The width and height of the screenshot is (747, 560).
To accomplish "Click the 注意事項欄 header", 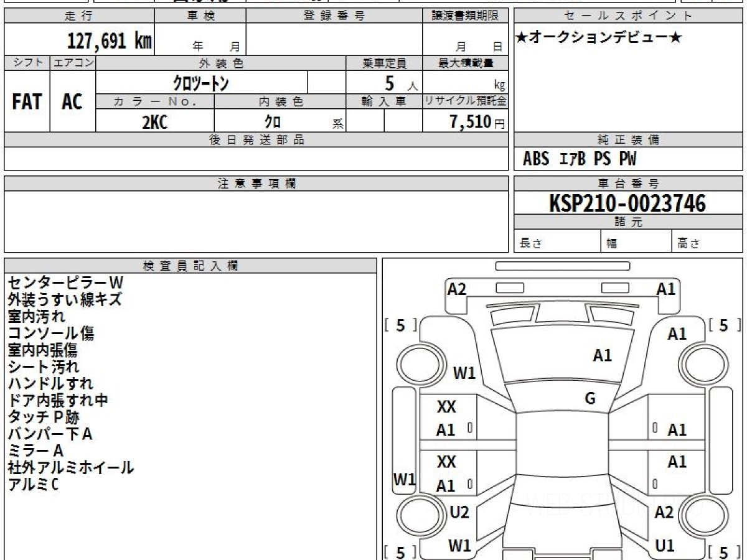I will click(256, 184).
